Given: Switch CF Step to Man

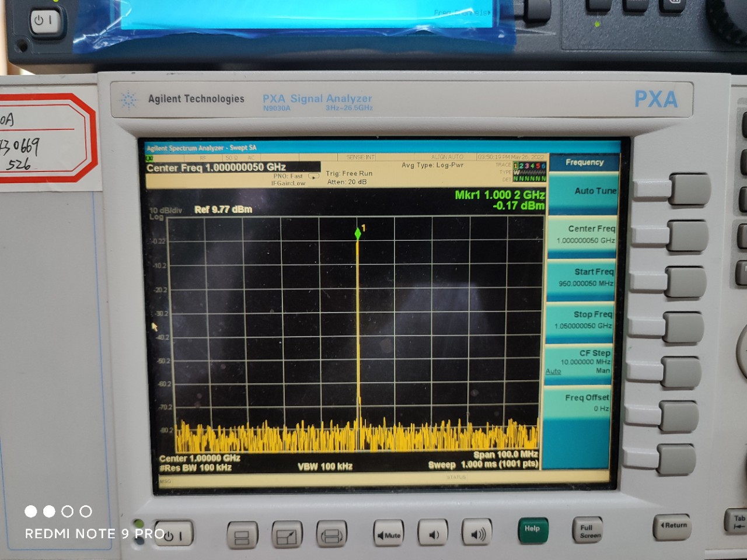Looking at the screenshot, I should pos(603,370).
